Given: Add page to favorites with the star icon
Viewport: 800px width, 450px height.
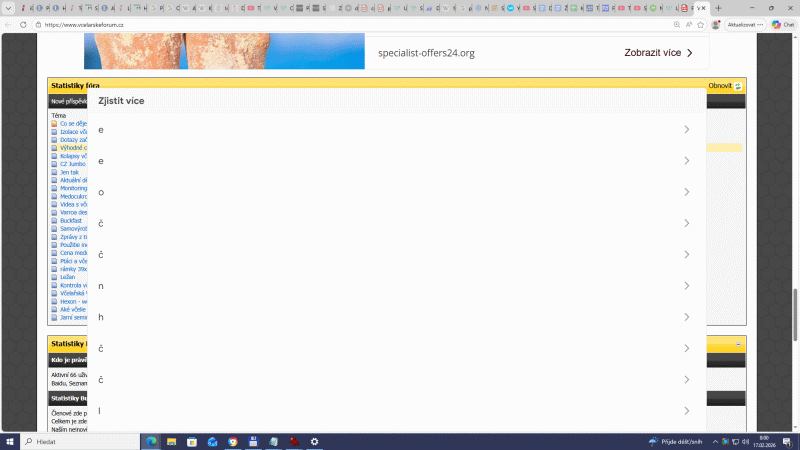Looking at the screenshot, I should pos(701,24).
